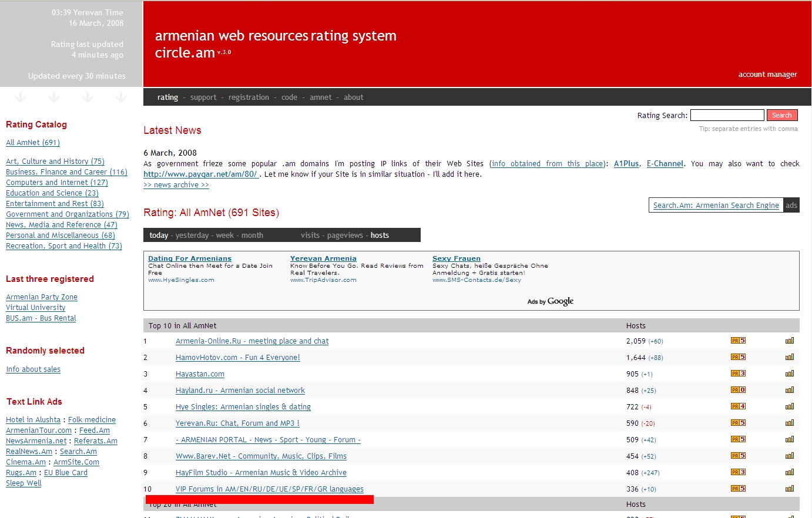
Task: Click the PageRank badge for HamovHotov.com
Action: pos(738,357)
